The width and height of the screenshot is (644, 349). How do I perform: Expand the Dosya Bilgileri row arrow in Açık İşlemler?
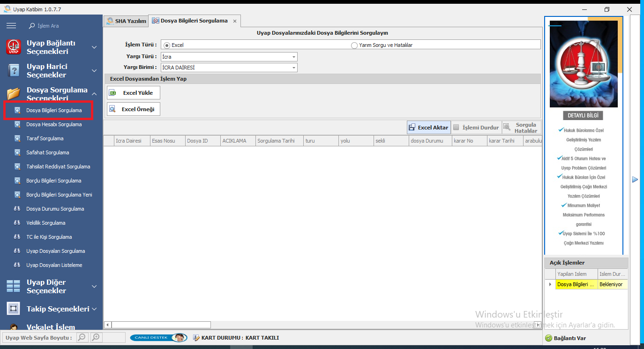click(550, 284)
